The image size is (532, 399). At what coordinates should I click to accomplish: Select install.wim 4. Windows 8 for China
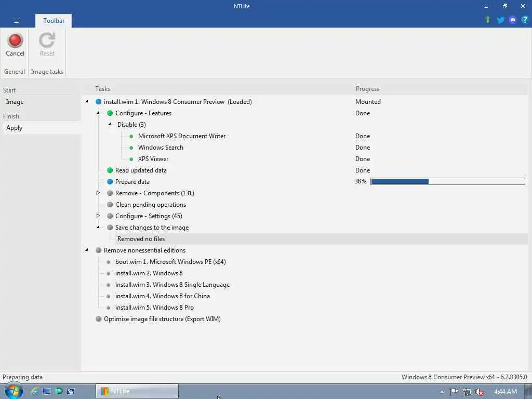163,296
